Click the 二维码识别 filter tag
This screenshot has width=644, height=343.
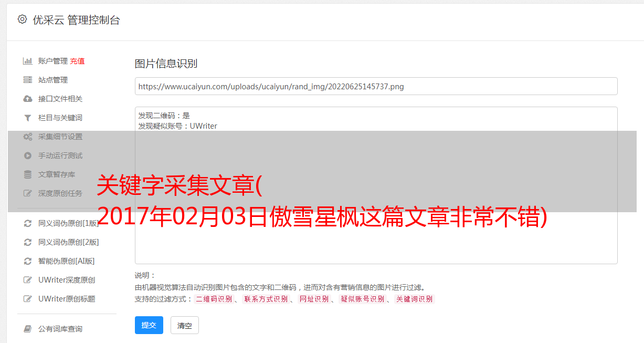[214, 299]
